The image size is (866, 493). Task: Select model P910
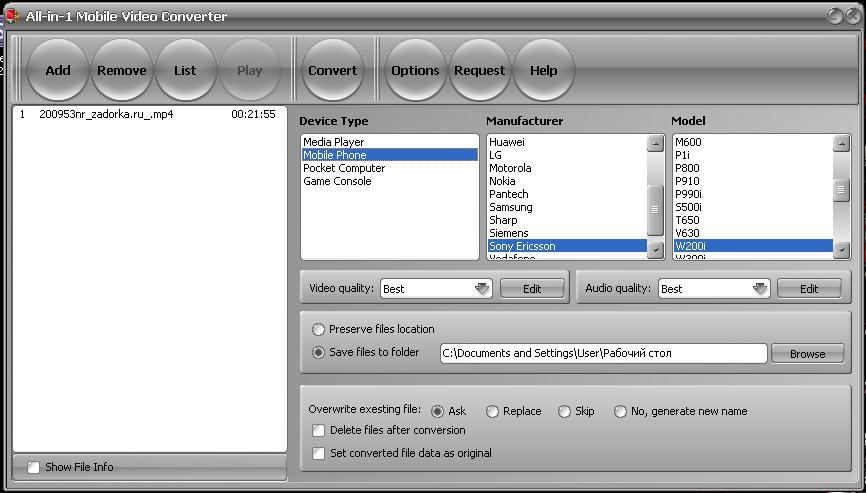coord(753,181)
